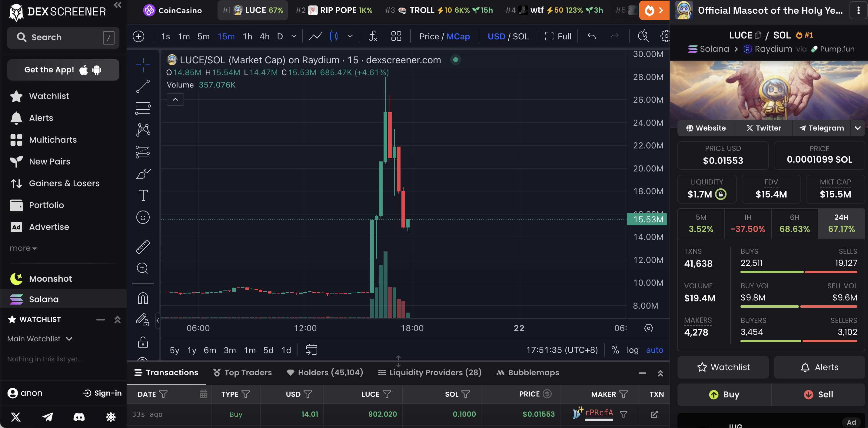Copy the LUCE token address
This screenshot has width=868, height=428.
pyautogui.click(x=758, y=35)
